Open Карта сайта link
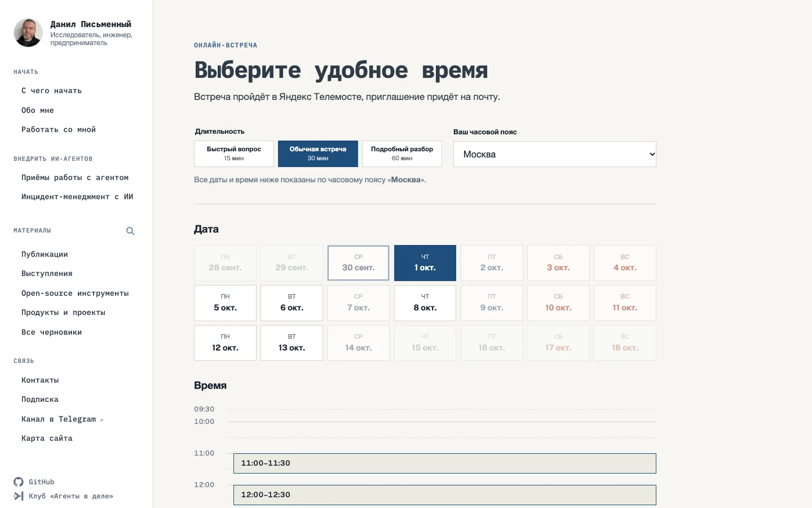Image resolution: width=812 pixels, height=508 pixels. coord(47,439)
